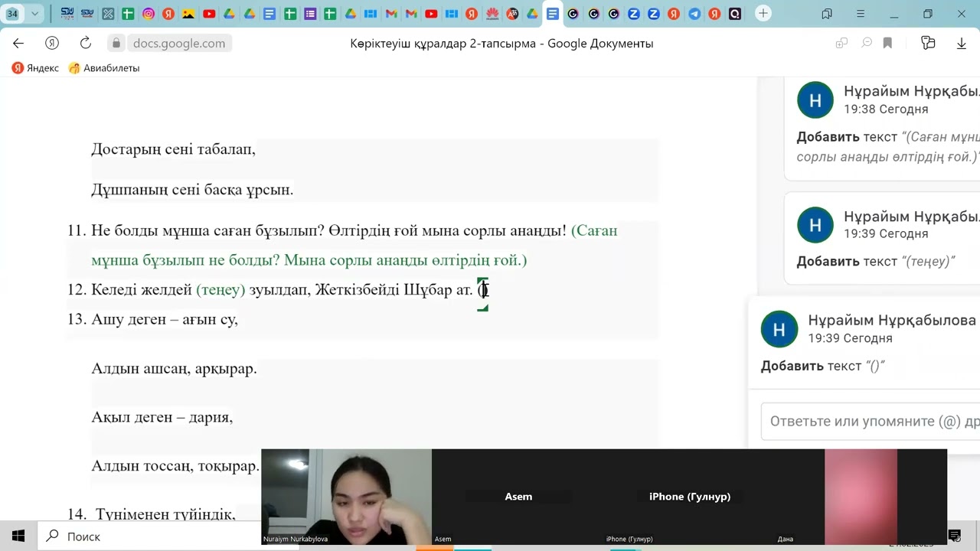Click the zoom-out magnifier icon in address bar
The width and height of the screenshot is (980, 551).
point(867,44)
